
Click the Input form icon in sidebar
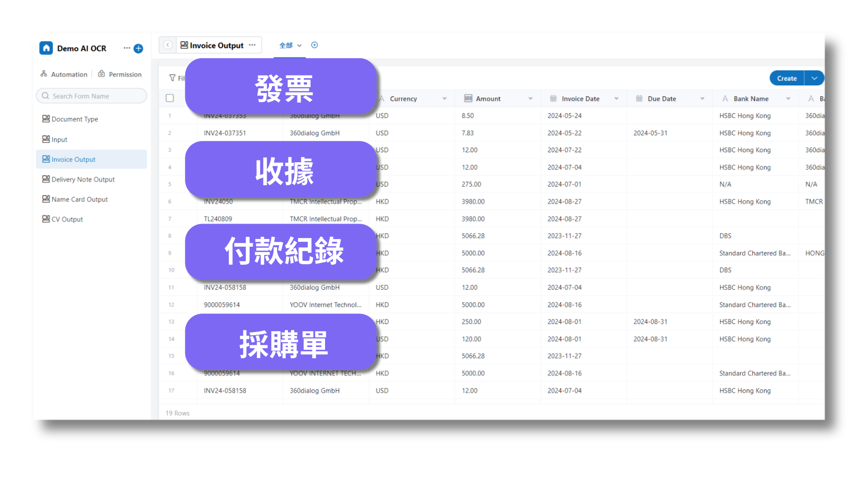tap(46, 139)
